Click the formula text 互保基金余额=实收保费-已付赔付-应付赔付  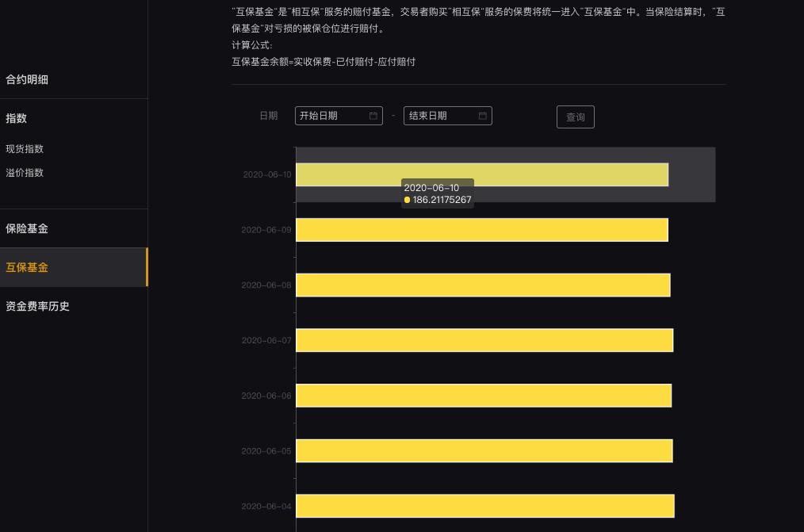tap(324, 62)
